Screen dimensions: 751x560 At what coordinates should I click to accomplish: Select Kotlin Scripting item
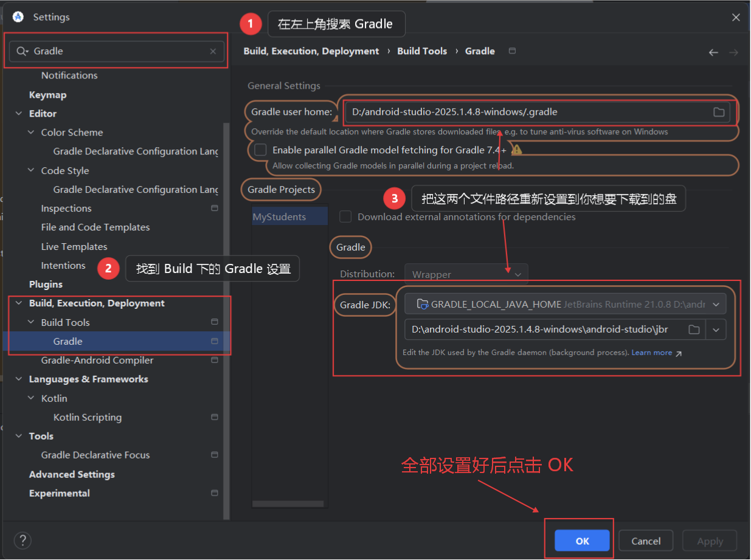[88, 418]
